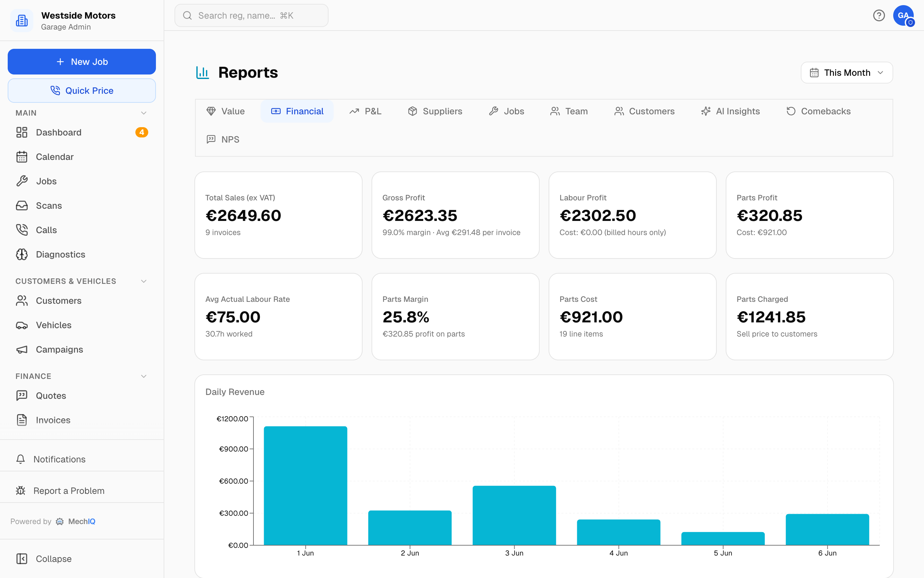Image resolution: width=924 pixels, height=578 pixels.
Task: Click the NPS tab message icon
Action: point(211,140)
